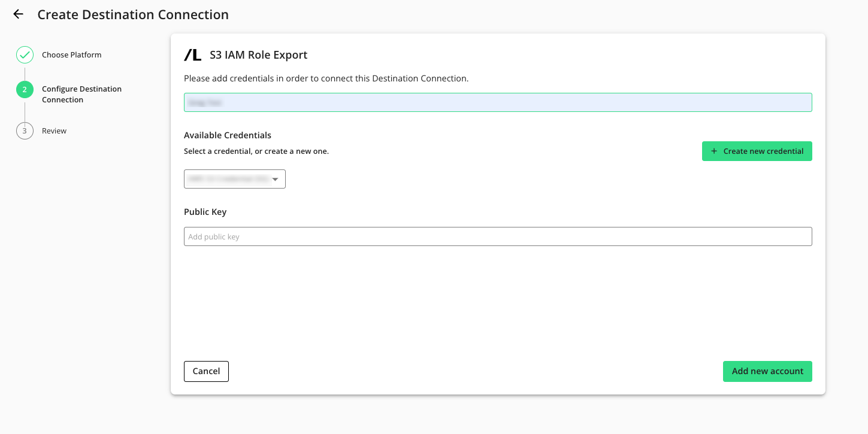Jump to the Review step
This screenshot has width=868, height=434.
(54, 131)
